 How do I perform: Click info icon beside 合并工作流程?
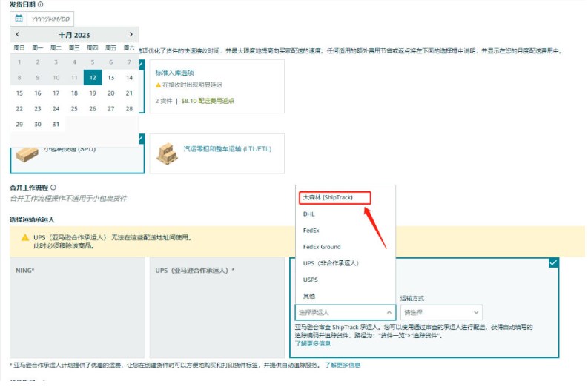53,188
